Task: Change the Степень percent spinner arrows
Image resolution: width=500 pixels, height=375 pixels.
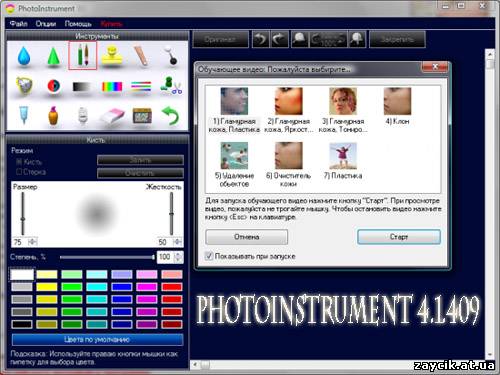Action: click(x=179, y=257)
